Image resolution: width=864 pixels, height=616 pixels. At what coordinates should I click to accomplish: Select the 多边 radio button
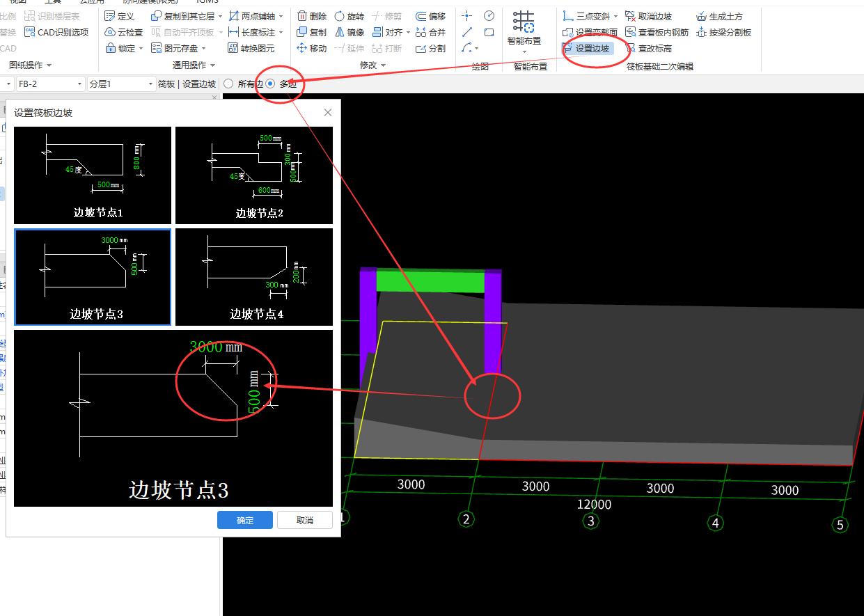tap(270, 84)
